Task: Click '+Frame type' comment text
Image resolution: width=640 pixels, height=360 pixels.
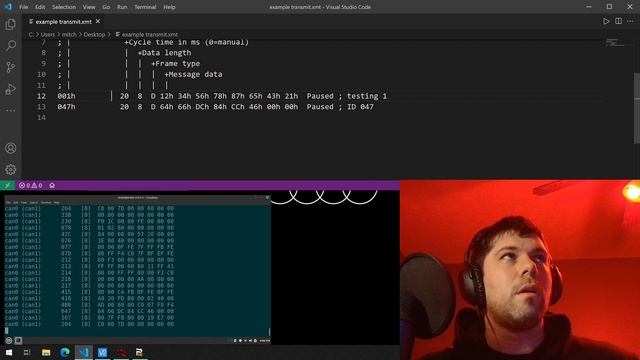Action: pyautogui.click(x=176, y=64)
